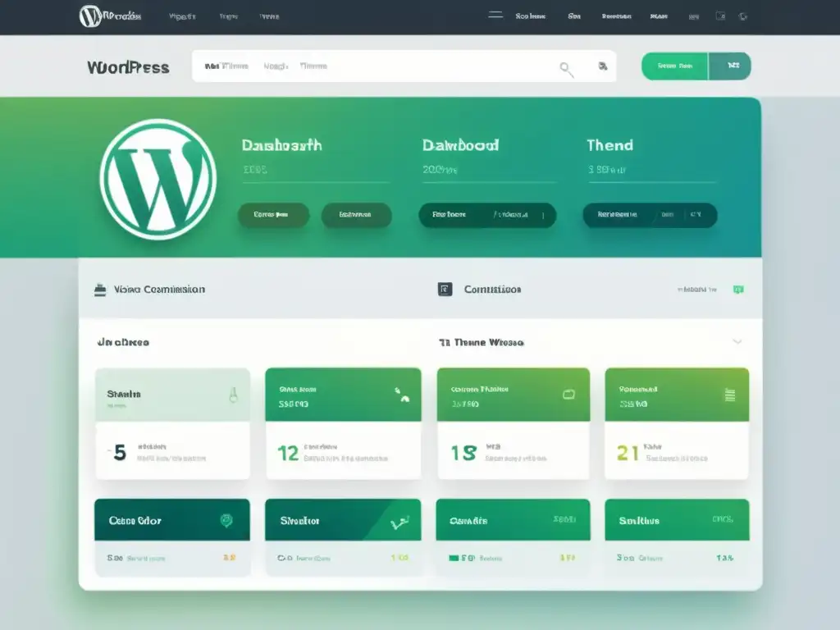Click the bright green button beside the search bar
This screenshot has height=630, width=840.
pyautogui.click(x=674, y=66)
